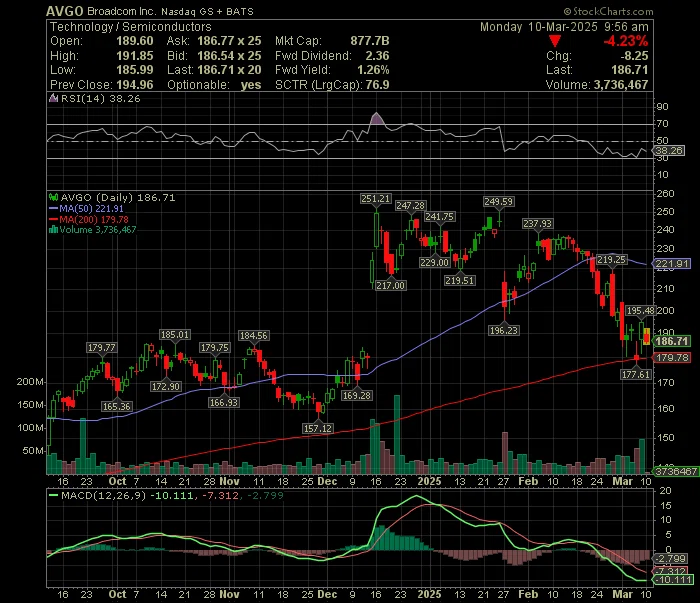
Task: Click today's yellow-highlighted candlestick
Action: pyautogui.click(x=646, y=337)
